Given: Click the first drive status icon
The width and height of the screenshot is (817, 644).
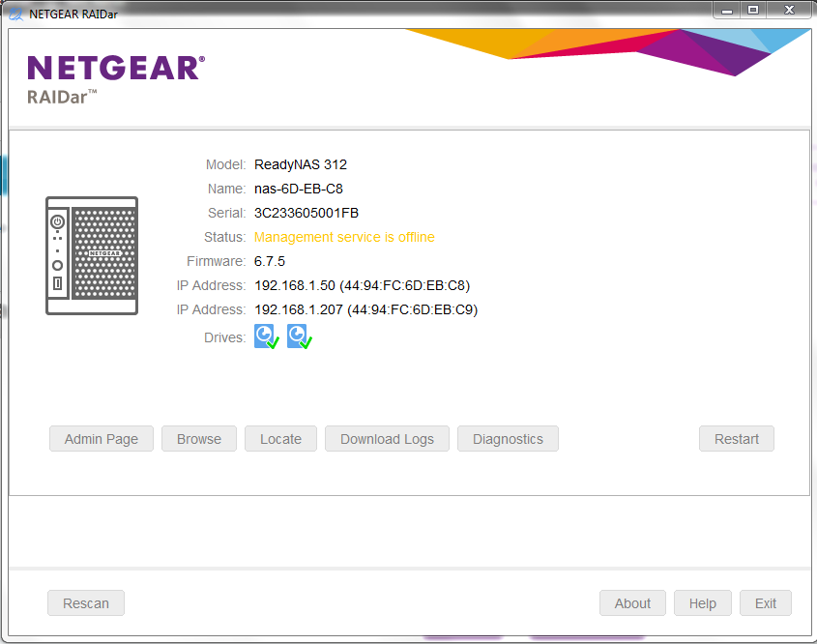Looking at the screenshot, I should 266,337.
